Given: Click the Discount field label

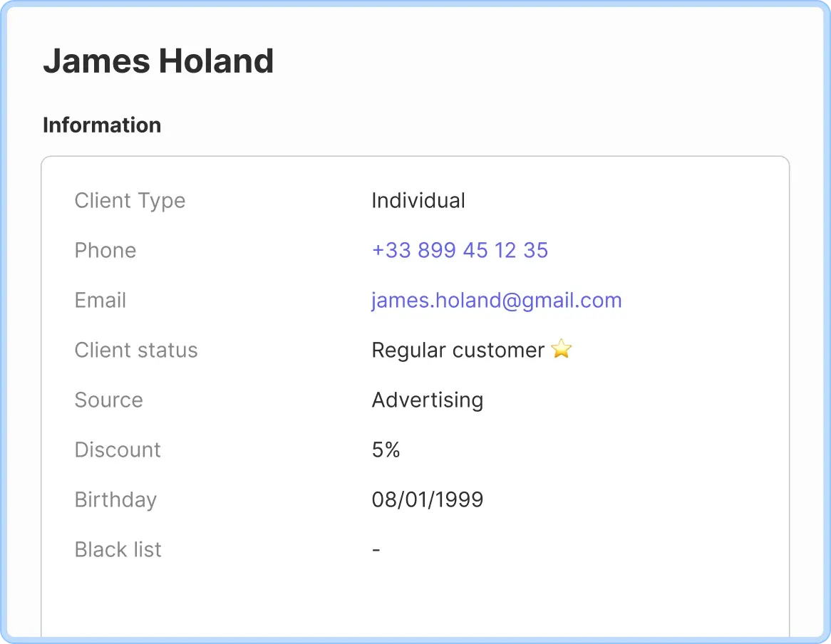Looking at the screenshot, I should pos(117,450).
